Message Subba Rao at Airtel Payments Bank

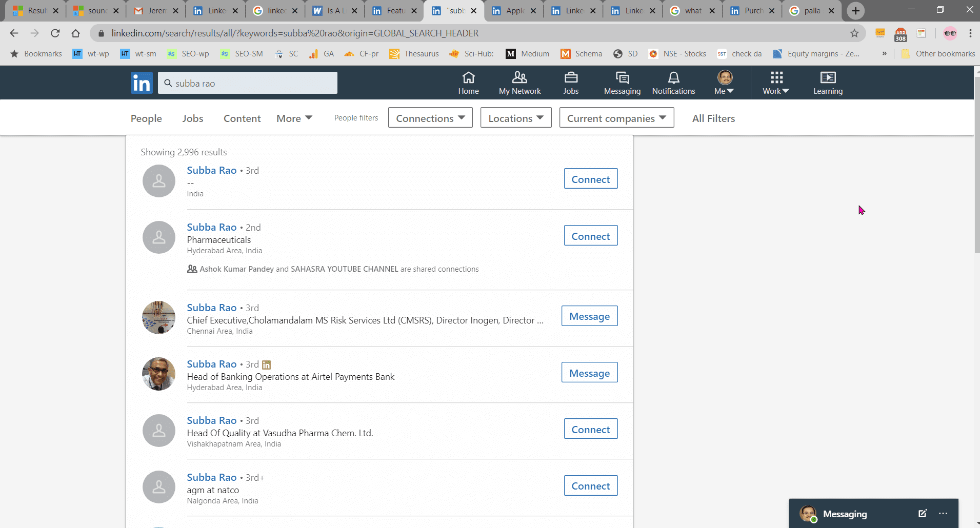coord(590,373)
